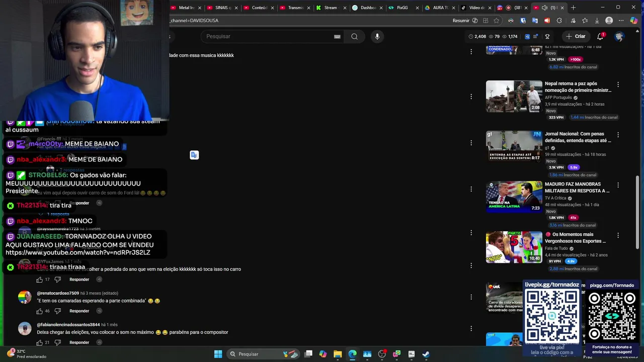Open the Windows Start menu

[218, 354]
